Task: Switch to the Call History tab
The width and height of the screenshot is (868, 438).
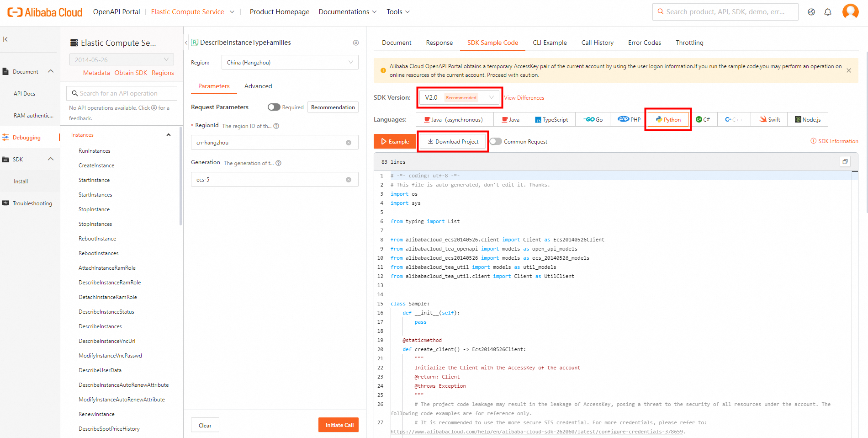Action: pyautogui.click(x=598, y=43)
